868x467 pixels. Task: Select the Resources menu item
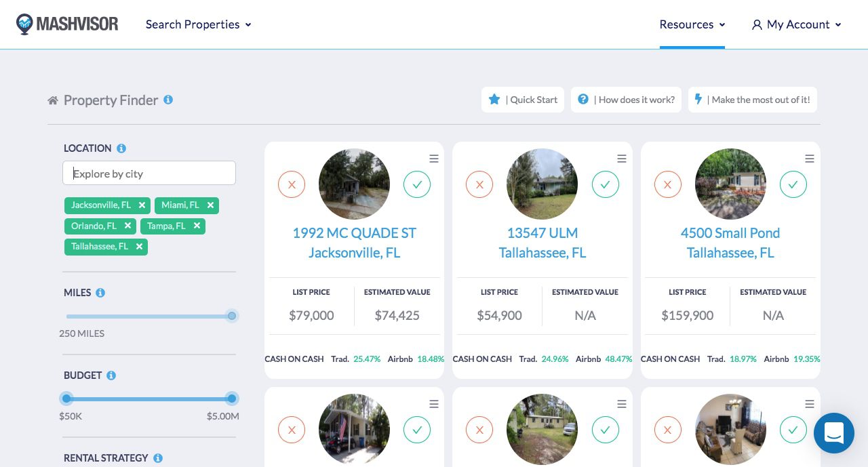(x=687, y=24)
